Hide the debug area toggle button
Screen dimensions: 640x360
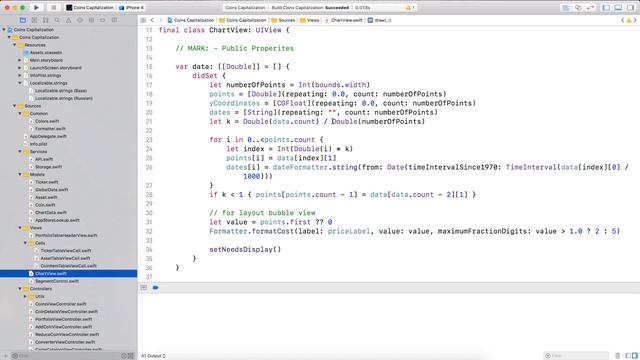point(144,288)
